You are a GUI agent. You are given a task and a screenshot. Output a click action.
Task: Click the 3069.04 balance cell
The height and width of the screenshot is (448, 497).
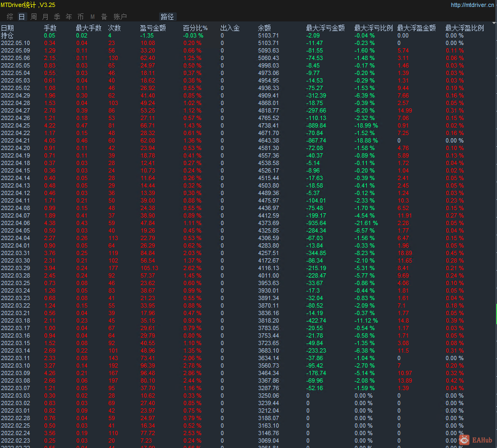click(268, 440)
